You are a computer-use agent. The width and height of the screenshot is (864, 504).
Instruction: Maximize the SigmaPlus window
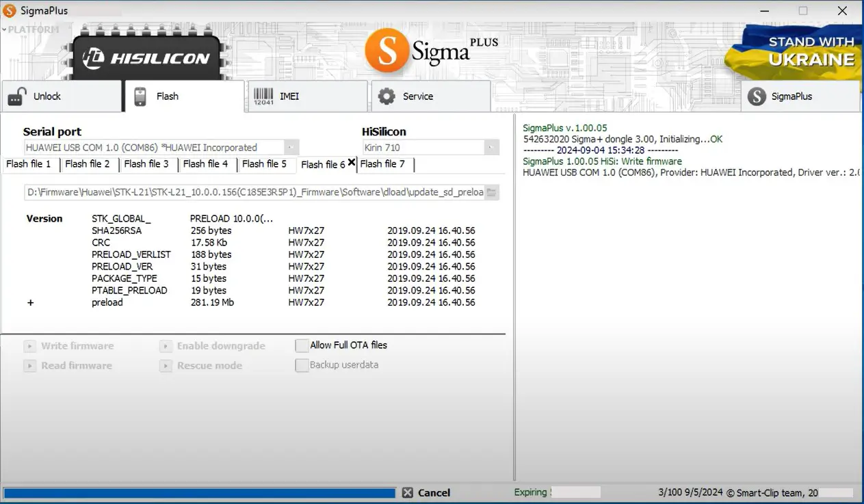803,11
